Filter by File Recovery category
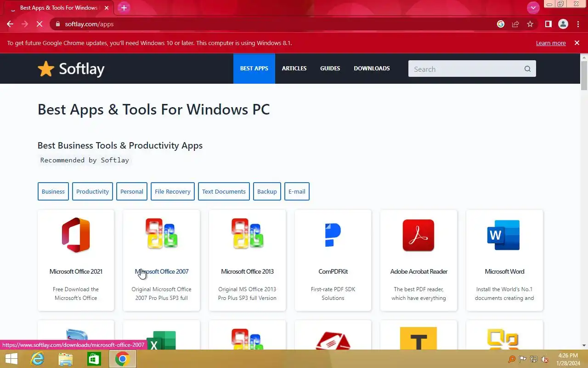Image resolution: width=588 pixels, height=368 pixels. [173, 191]
